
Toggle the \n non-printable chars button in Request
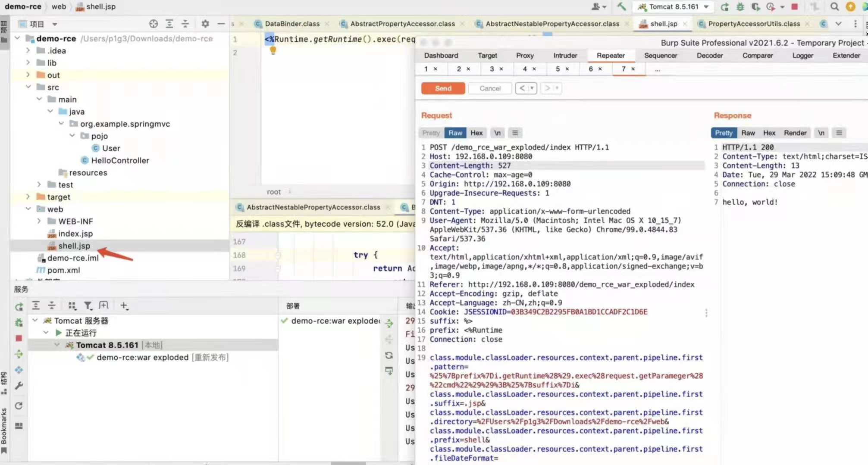pyautogui.click(x=497, y=133)
